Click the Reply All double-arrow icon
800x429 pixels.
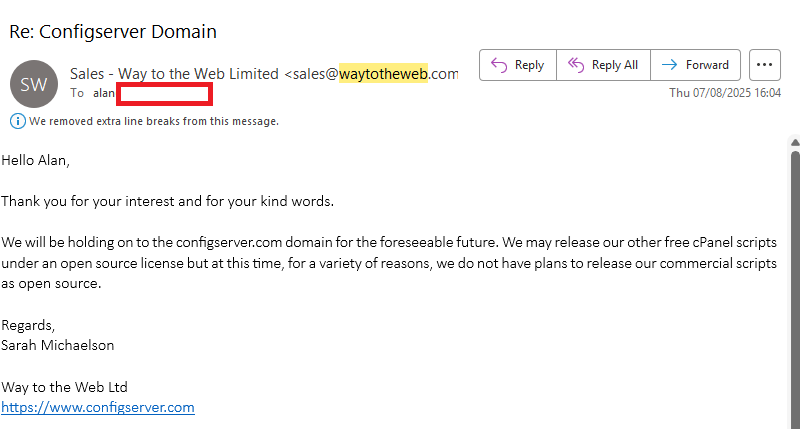(x=576, y=65)
